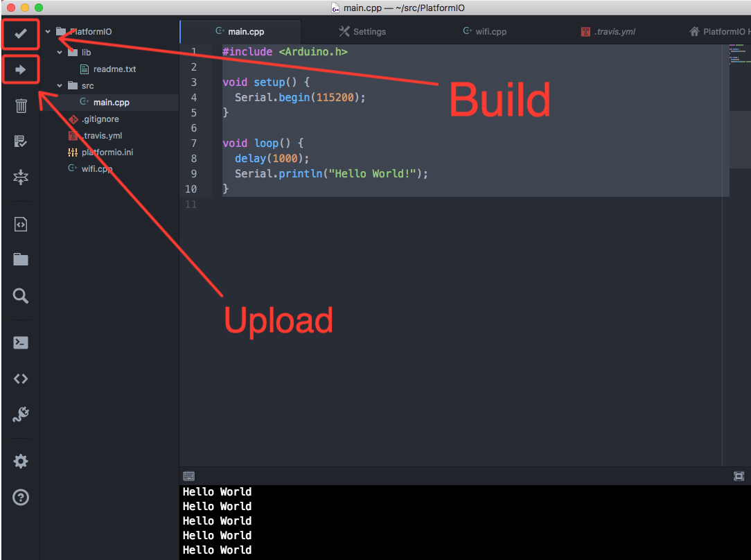Screen dimensions: 751x560
Task: Open the gear settings icon in sidebar
Action: [21, 462]
